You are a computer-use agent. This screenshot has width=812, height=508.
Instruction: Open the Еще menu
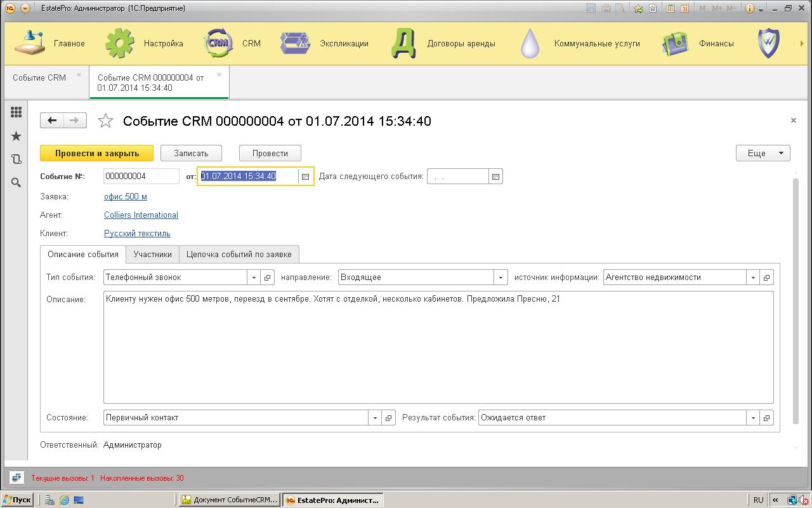[763, 153]
